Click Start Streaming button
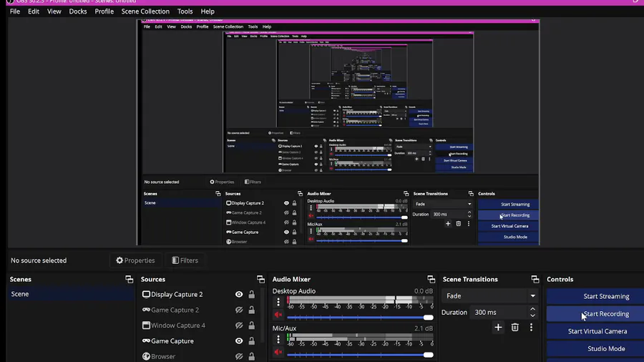644x362 pixels. click(x=595, y=296)
